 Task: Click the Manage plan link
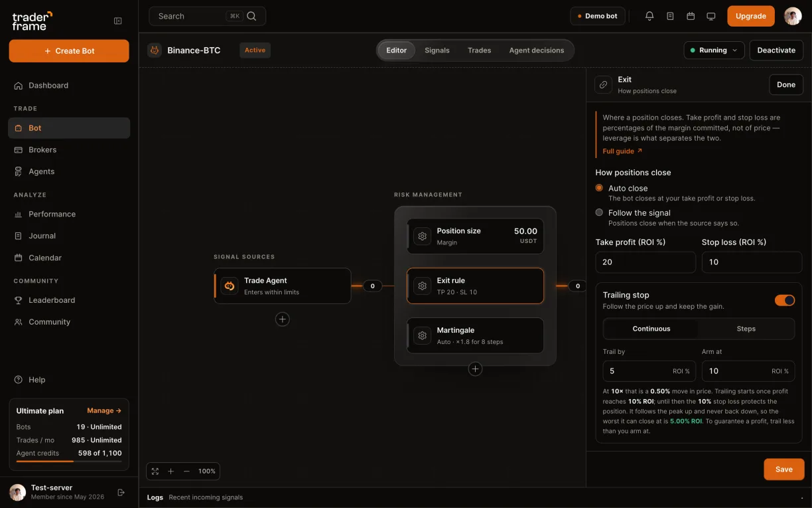pos(104,411)
